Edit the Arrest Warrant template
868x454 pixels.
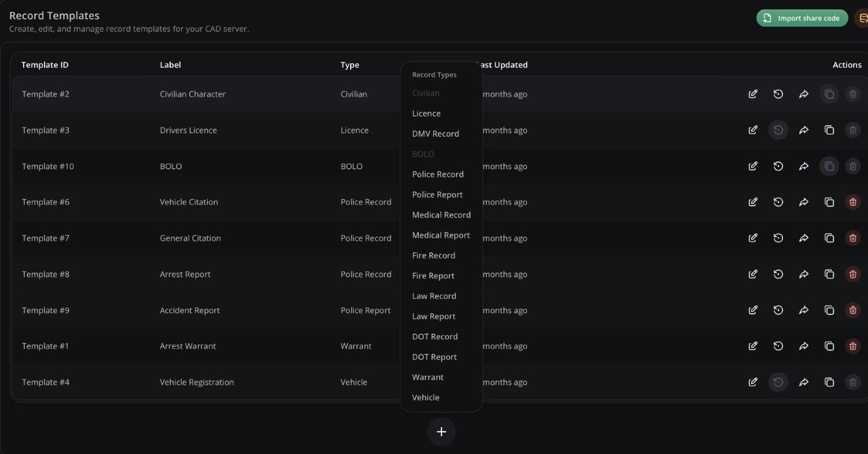pyautogui.click(x=753, y=346)
